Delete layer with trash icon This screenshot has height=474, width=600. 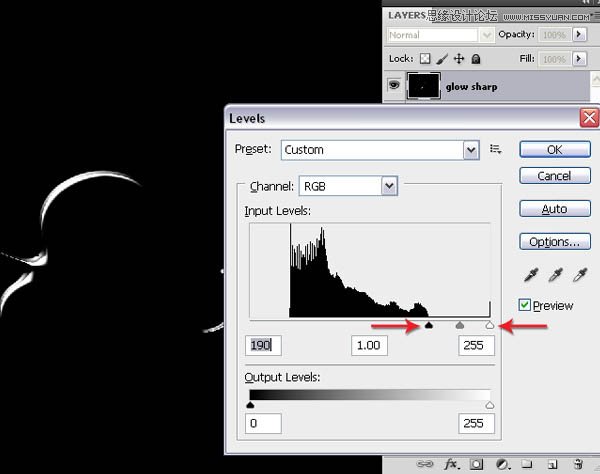[578, 464]
